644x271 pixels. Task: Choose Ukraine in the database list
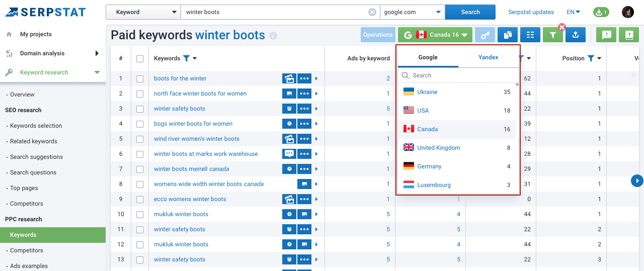coord(457,92)
